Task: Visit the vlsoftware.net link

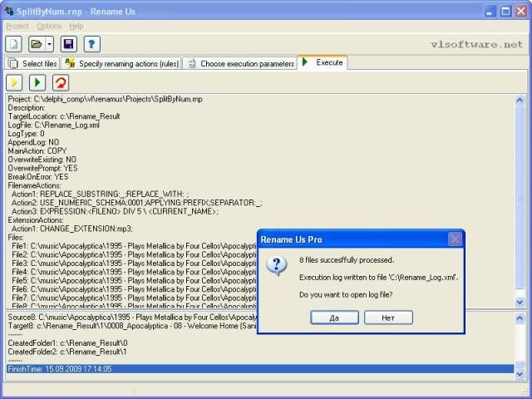Action: [x=477, y=44]
